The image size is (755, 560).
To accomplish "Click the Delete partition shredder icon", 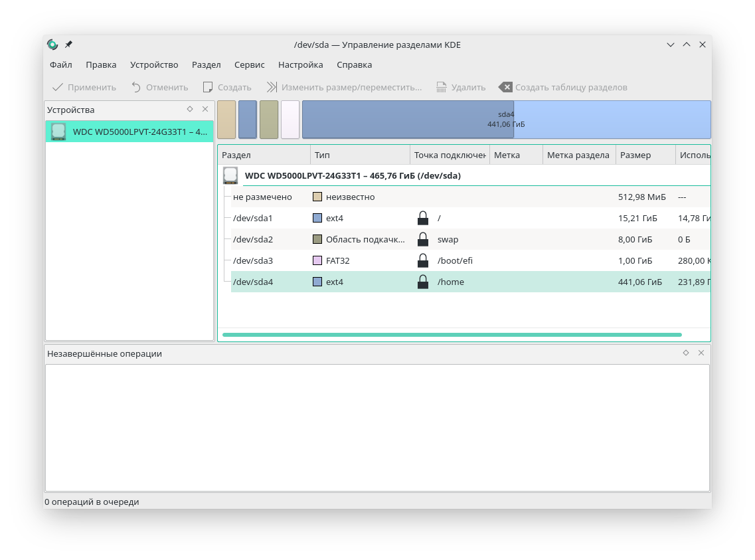I will coord(442,87).
